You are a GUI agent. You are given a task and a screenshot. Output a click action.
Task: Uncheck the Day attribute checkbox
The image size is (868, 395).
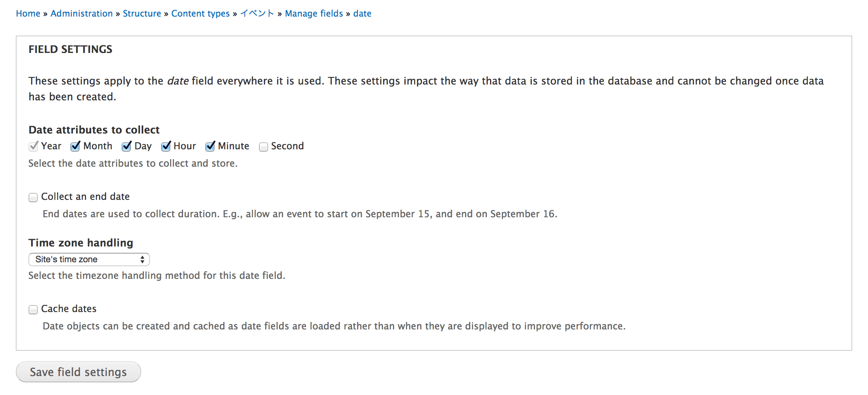click(126, 147)
